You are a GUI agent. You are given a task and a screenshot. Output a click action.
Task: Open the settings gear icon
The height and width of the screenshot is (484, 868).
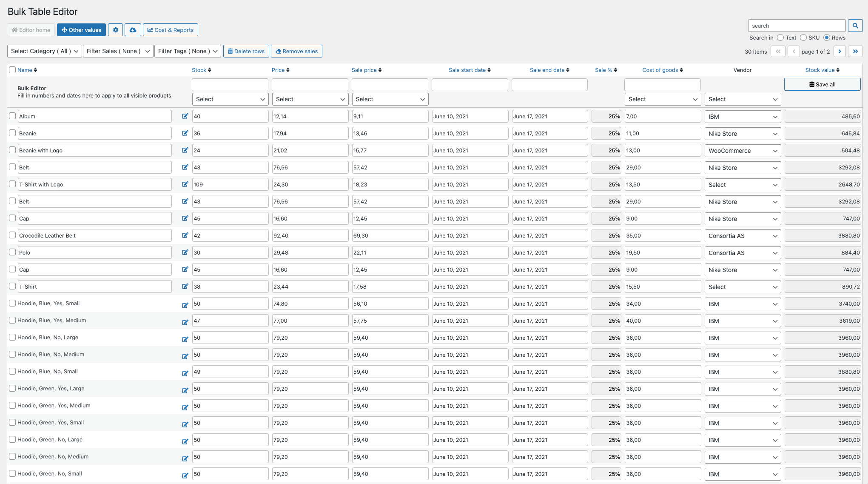coord(115,30)
